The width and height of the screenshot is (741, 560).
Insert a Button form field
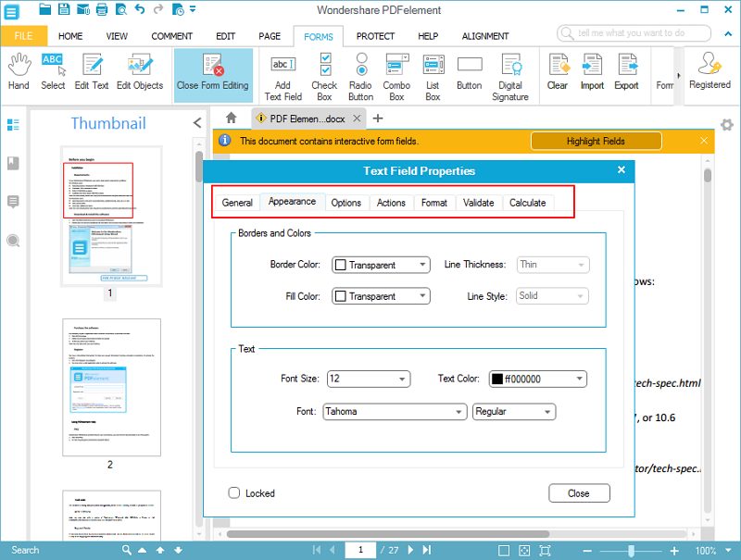pos(470,72)
